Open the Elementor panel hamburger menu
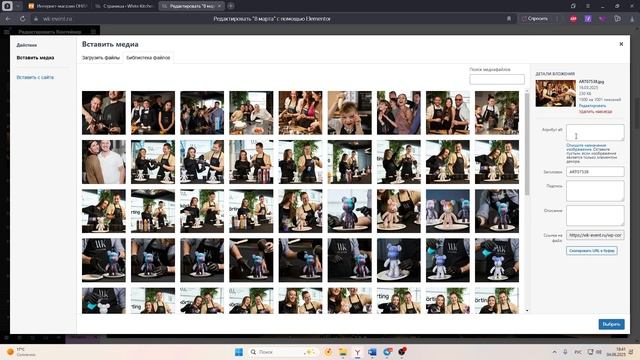Image resolution: width=640 pixels, height=360 pixels. pos(7,31)
